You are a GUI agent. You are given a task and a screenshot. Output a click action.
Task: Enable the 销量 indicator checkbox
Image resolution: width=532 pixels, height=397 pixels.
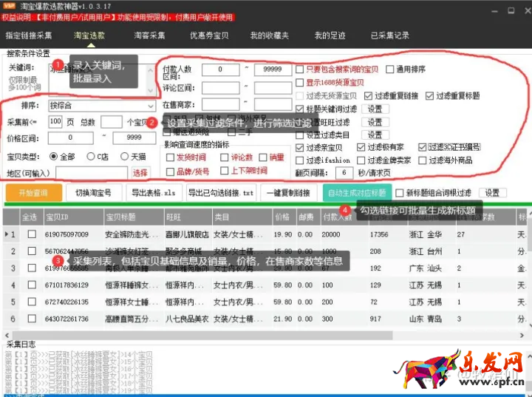click(x=263, y=157)
